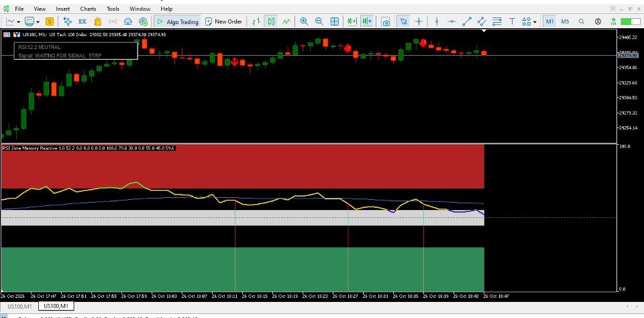The height and width of the screenshot is (318, 644).
Task: Toggle Algo Trading on or off
Action: 177,21
